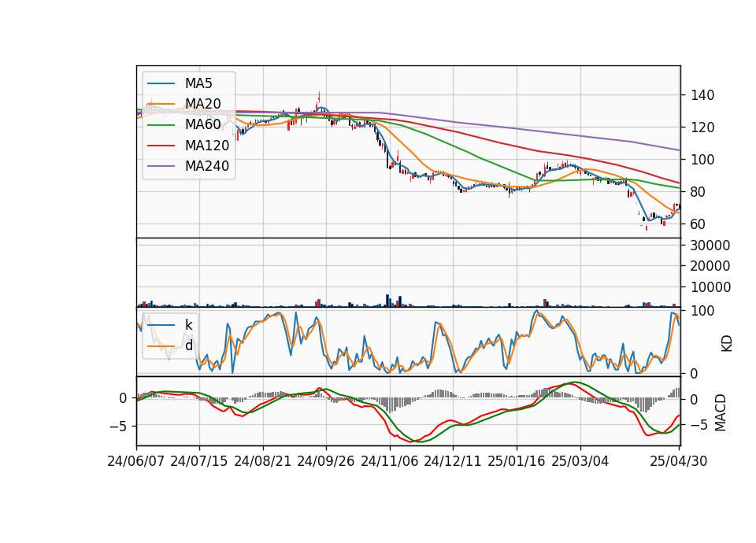Click the 24/12/11 date label
This screenshot has width=756, height=543.
453,461
